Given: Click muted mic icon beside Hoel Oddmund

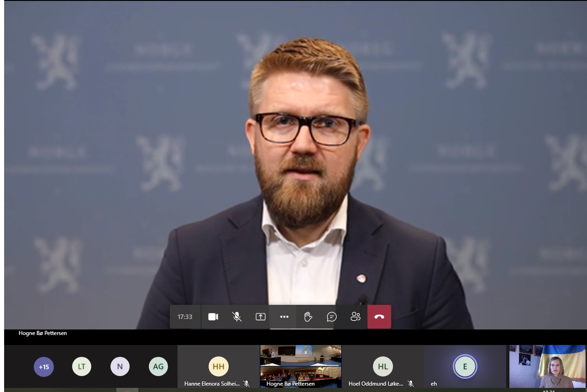Looking at the screenshot, I should coord(410,384).
